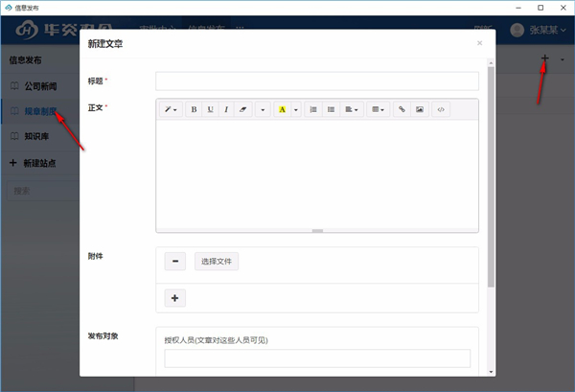Open the text color dropdown arrow
This screenshot has height=392, width=575.
click(296, 109)
